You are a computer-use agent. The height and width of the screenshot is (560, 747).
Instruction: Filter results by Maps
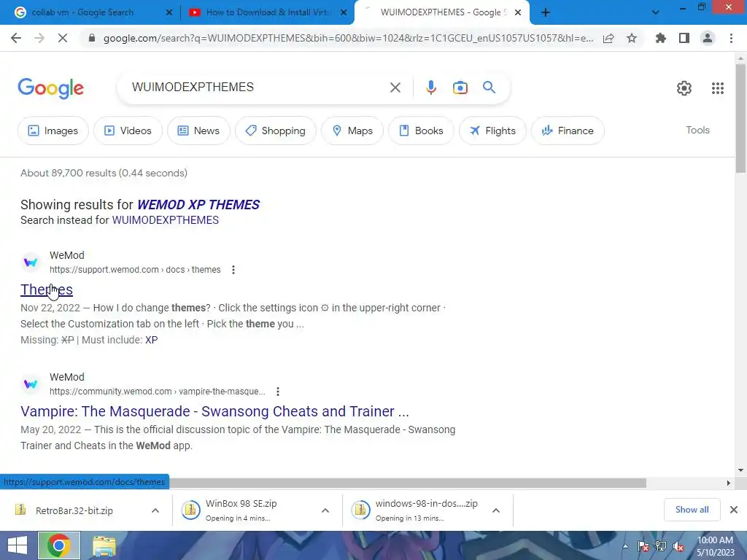352,131
